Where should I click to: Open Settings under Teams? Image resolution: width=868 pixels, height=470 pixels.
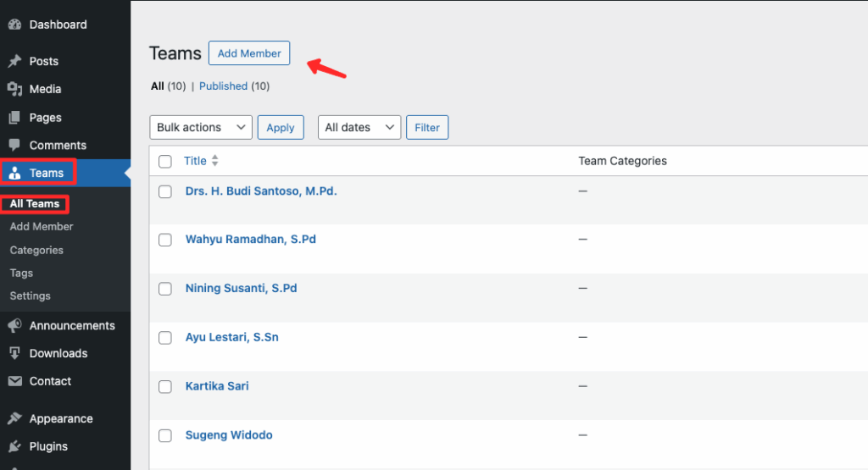click(x=30, y=296)
